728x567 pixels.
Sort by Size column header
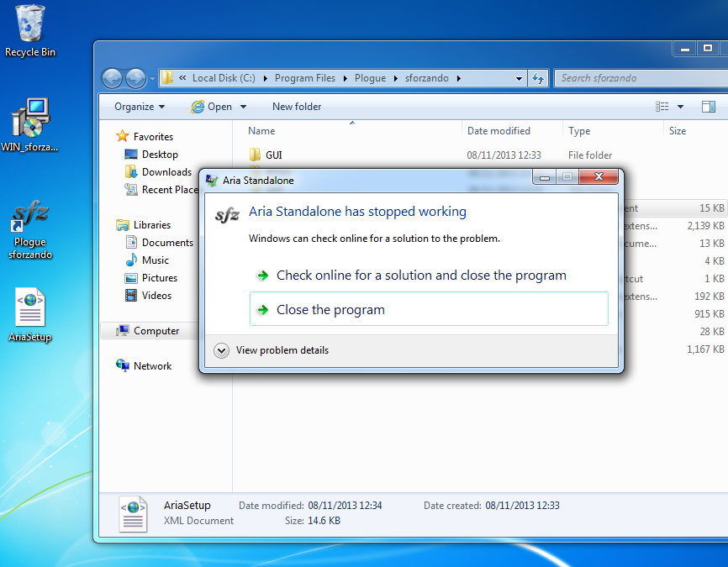click(x=695, y=131)
